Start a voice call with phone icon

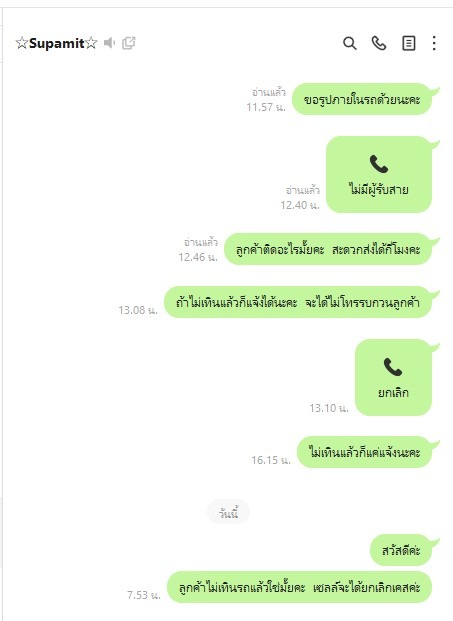pos(379,43)
